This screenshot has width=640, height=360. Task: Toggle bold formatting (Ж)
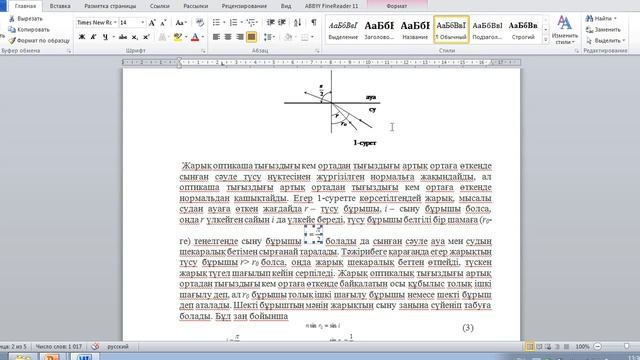point(82,37)
